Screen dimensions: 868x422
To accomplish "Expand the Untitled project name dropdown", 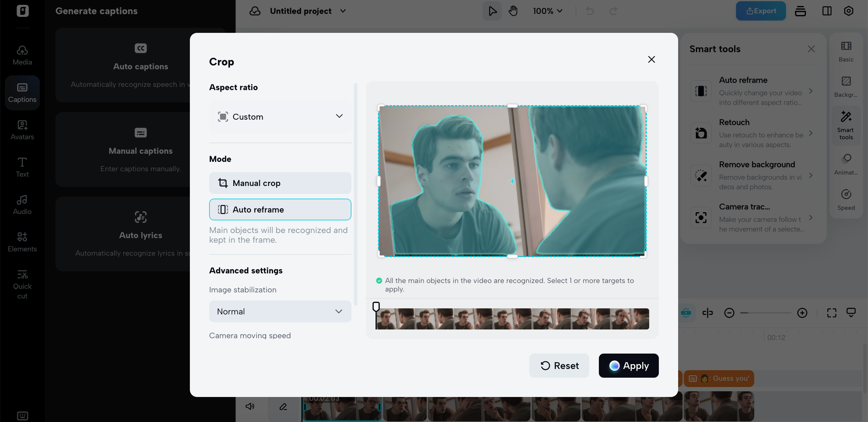I will [x=343, y=11].
